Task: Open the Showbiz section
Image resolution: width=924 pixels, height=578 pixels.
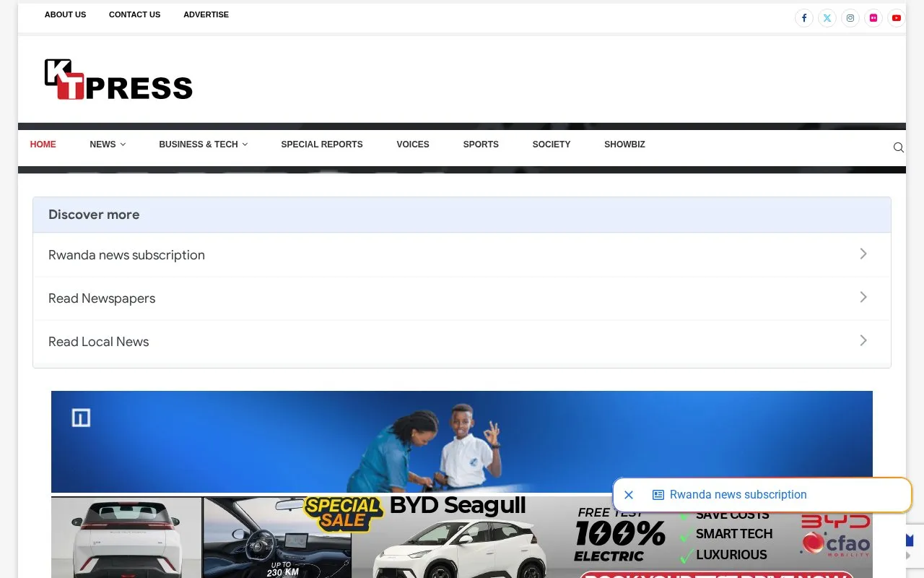Action: click(x=624, y=144)
